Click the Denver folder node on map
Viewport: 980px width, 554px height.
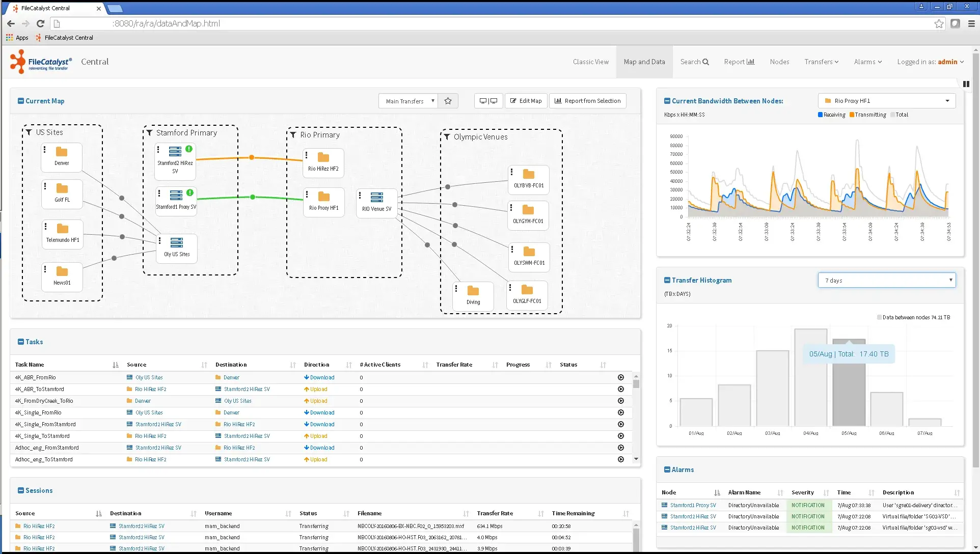tap(62, 156)
